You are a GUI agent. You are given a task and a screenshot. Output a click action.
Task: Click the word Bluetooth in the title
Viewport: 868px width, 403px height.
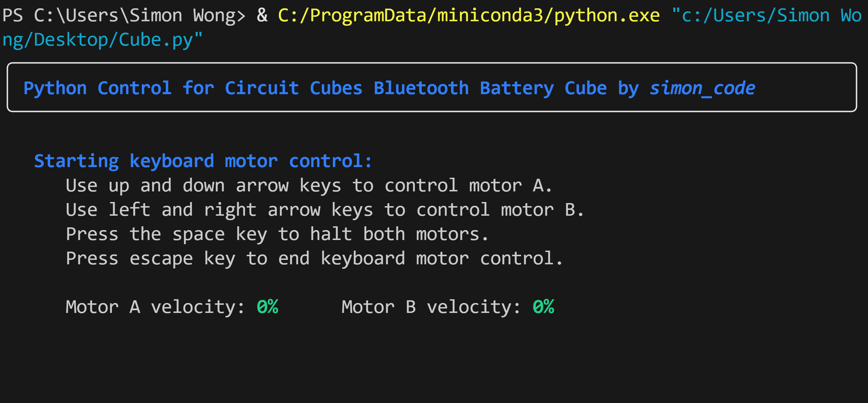421,88
